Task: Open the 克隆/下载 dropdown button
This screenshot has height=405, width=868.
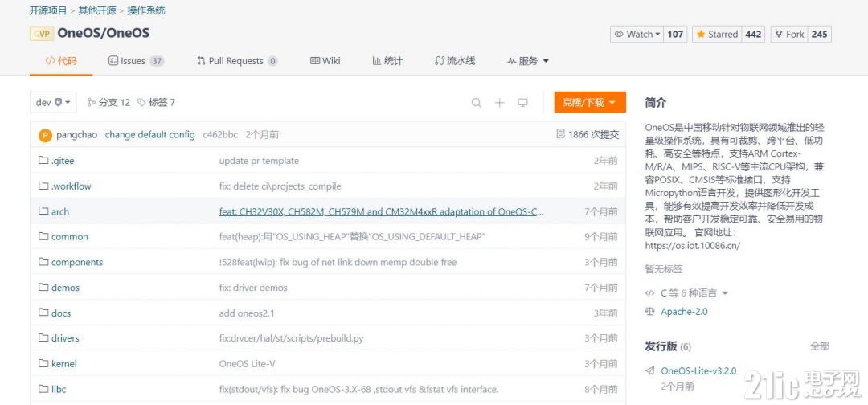Action: pyautogui.click(x=590, y=102)
